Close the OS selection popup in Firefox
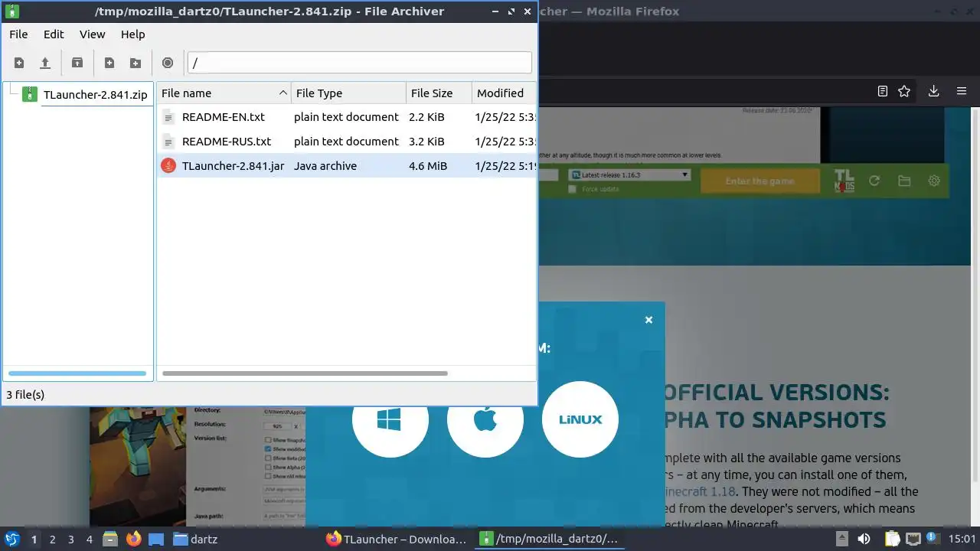The width and height of the screenshot is (980, 551). (x=648, y=320)
